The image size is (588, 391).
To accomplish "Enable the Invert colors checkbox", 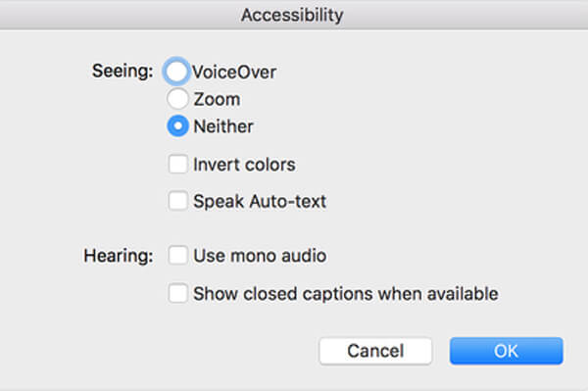I will click(x=177, y=165).
